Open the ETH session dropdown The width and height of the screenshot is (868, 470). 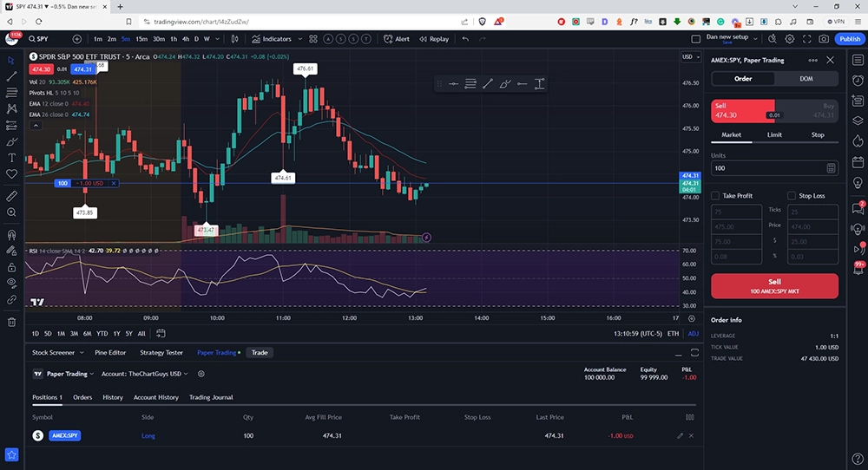tap(673, 334)
